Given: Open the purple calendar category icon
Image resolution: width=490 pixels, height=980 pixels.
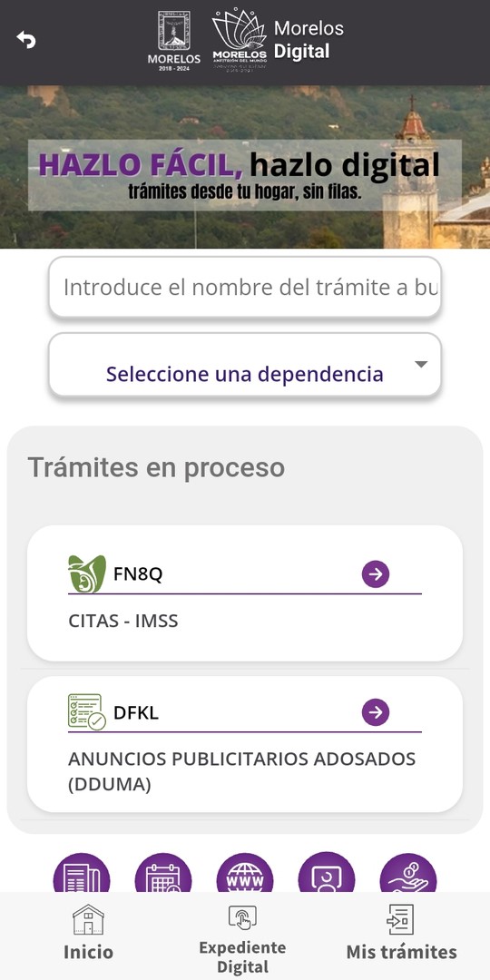Looking at the screenshot, I should coord(163,873).
